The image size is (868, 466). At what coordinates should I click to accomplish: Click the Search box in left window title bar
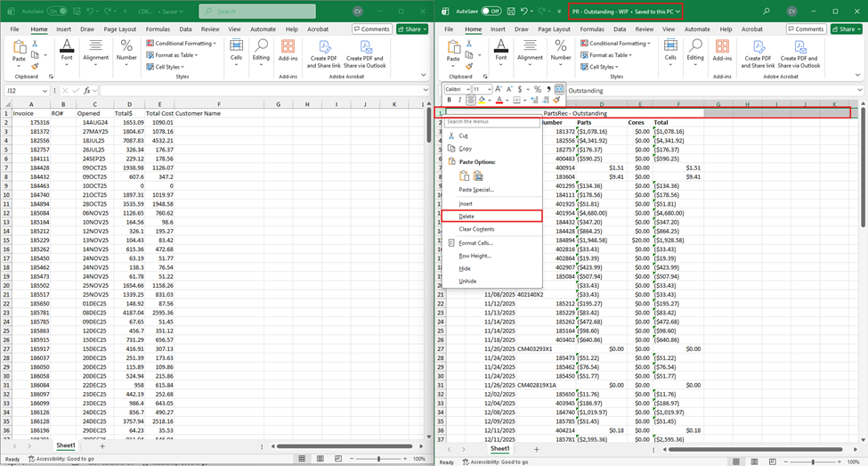point(257,11)
